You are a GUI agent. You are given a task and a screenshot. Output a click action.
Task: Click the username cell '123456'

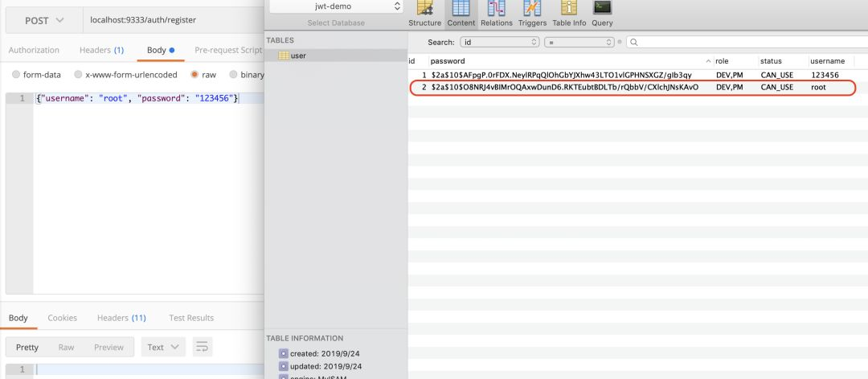825,75
